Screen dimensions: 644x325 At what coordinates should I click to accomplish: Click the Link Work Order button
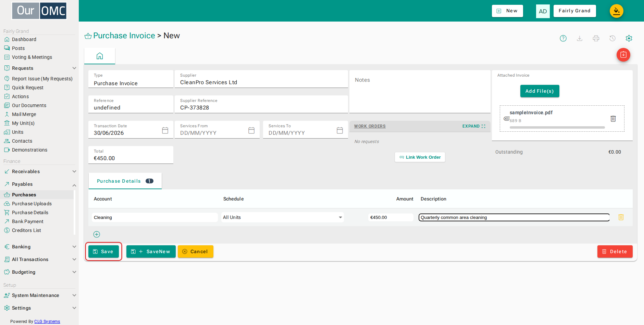420,157
